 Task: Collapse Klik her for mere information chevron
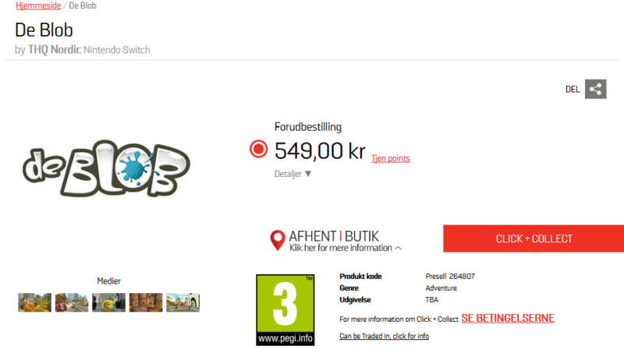click(398, 248)
